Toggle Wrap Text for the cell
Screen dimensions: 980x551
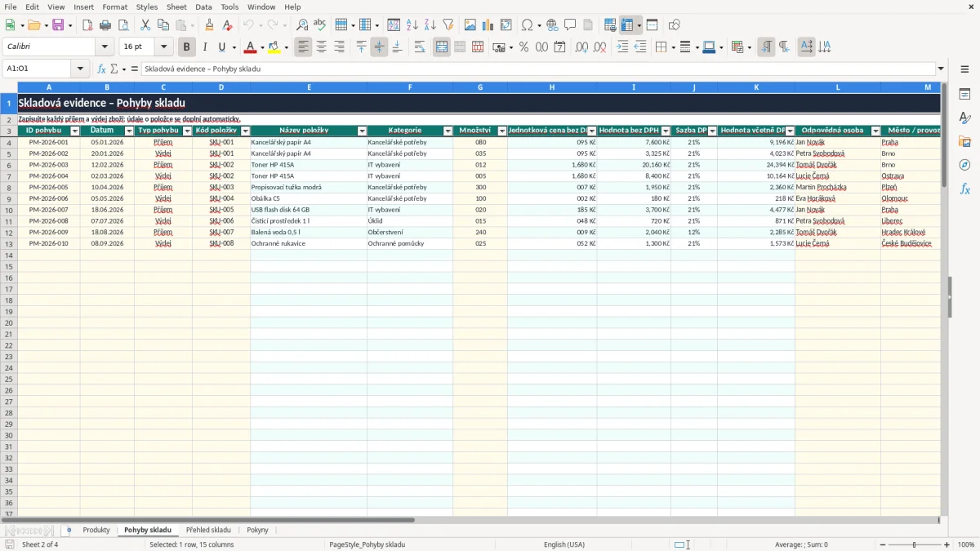point(420,47)
